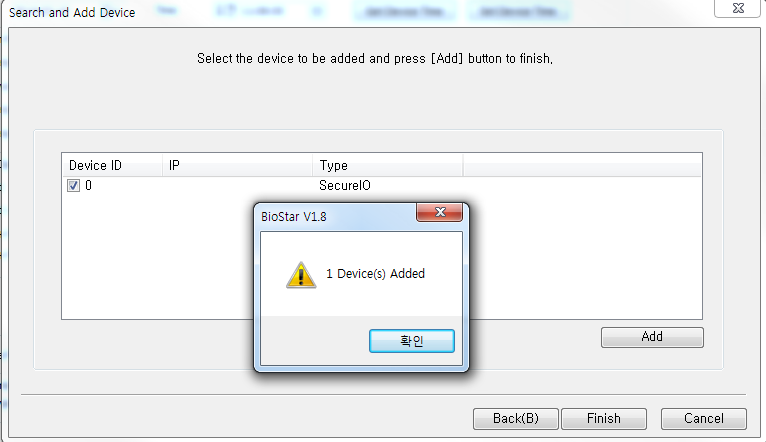Click the Type column header
This screenshot has width=766, height=442.
click(x=387, y=165)
